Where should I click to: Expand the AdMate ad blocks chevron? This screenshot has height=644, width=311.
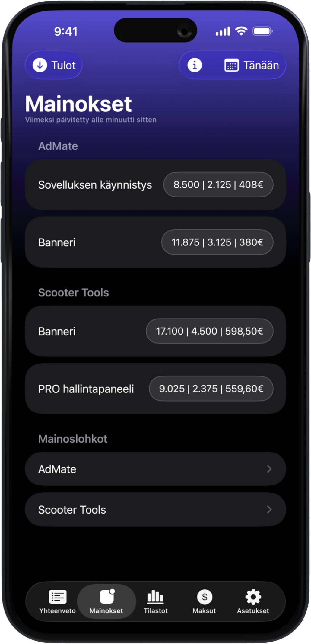point(269,469)
